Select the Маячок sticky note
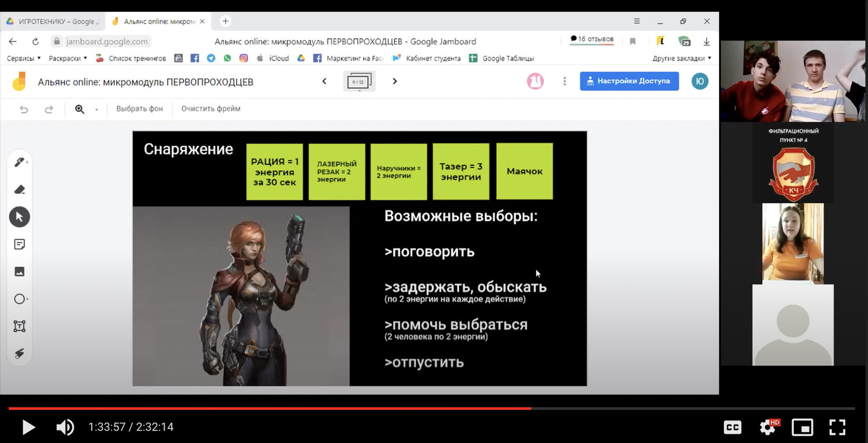 click(x=524, y=171)
